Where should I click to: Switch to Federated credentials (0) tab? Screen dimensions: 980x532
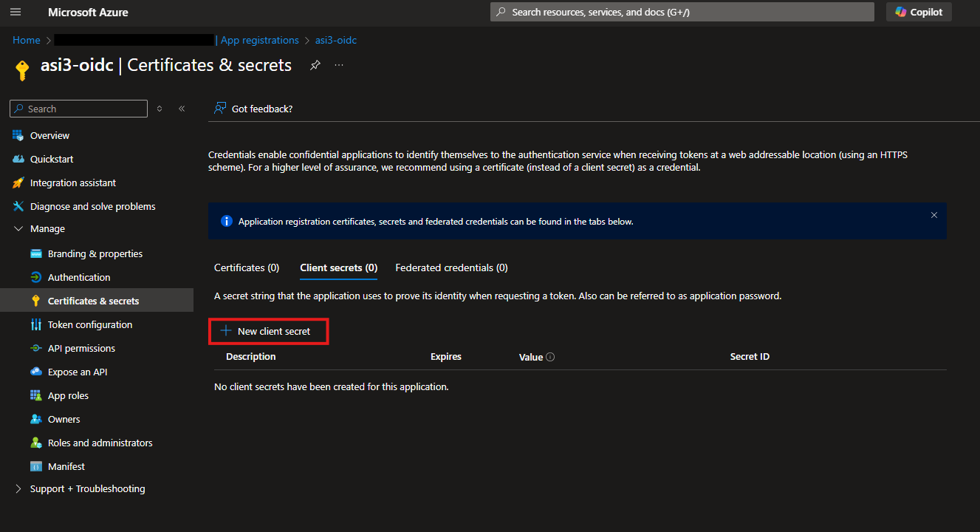(451, 267)
